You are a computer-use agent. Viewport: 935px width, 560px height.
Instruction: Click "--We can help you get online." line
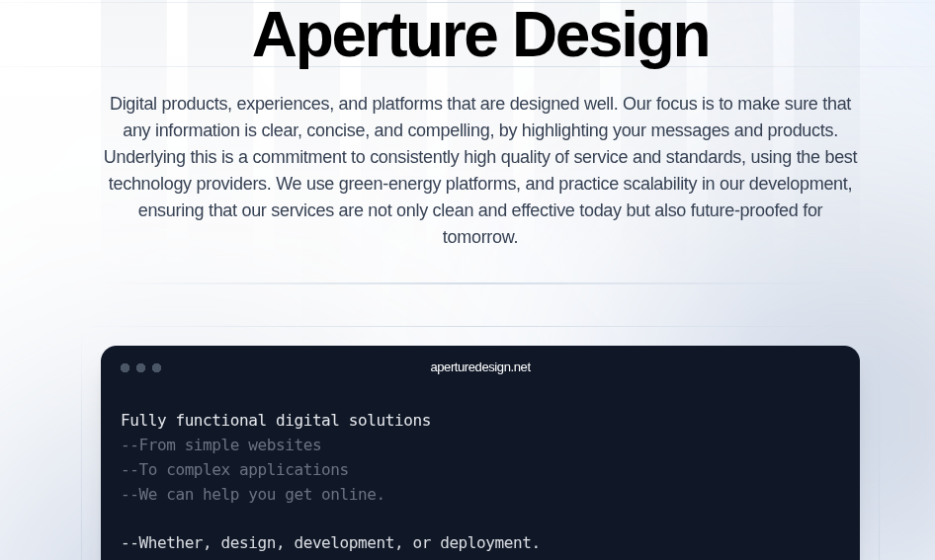pos(252,495)
